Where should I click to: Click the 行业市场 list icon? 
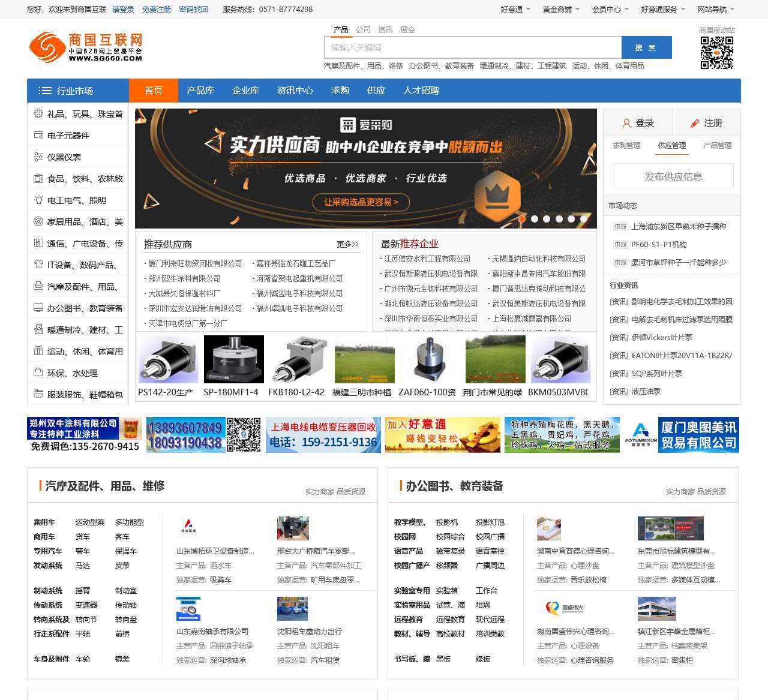(x=45, y=91)
